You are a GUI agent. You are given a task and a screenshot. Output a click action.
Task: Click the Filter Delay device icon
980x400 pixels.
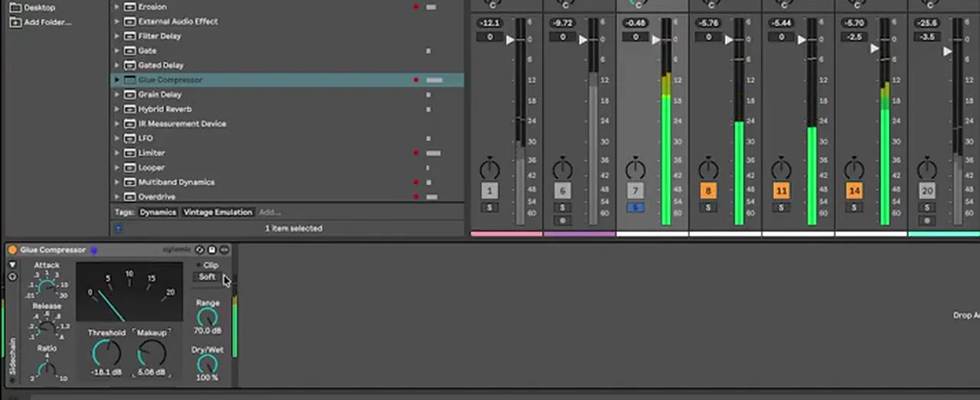pyautogui.click(x=130, y=36)
